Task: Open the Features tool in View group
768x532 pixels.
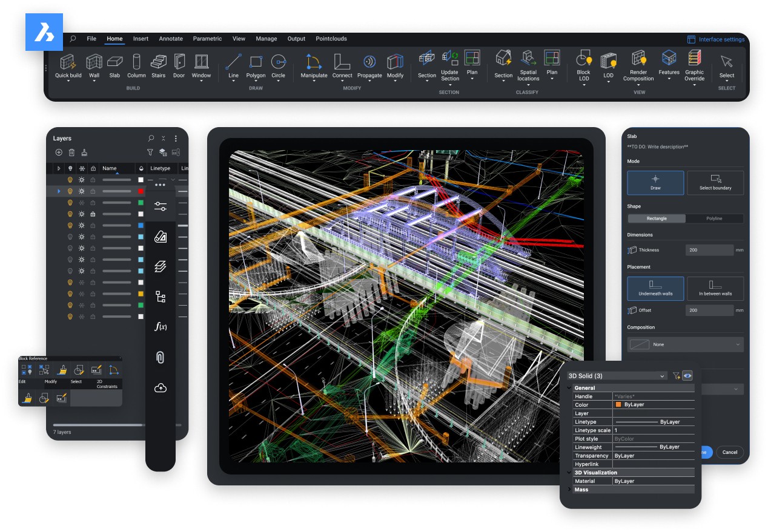Action: click(x=669, y=62)
